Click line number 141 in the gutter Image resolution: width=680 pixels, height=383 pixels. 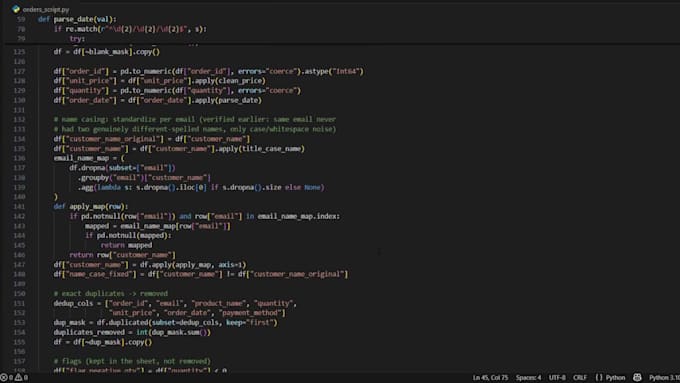coord(20,206)
